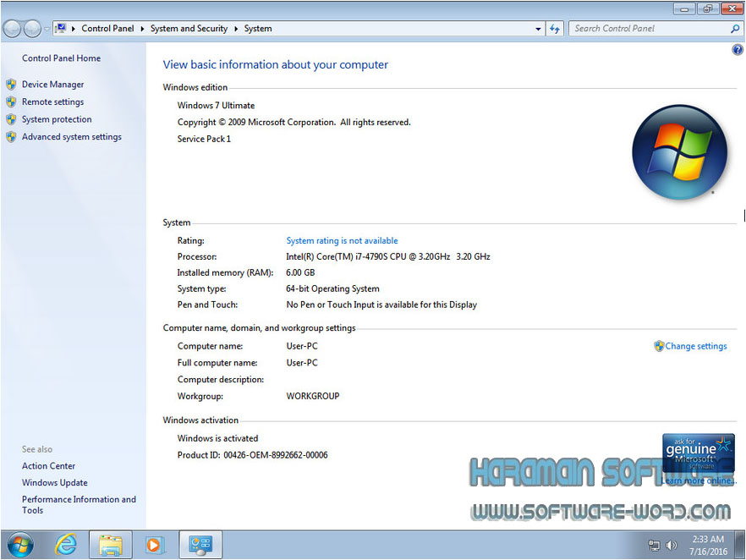Launch Internet Explorer from taskbar
The height and width of the screenshot is (560, 746).
(x=66, y=545)
